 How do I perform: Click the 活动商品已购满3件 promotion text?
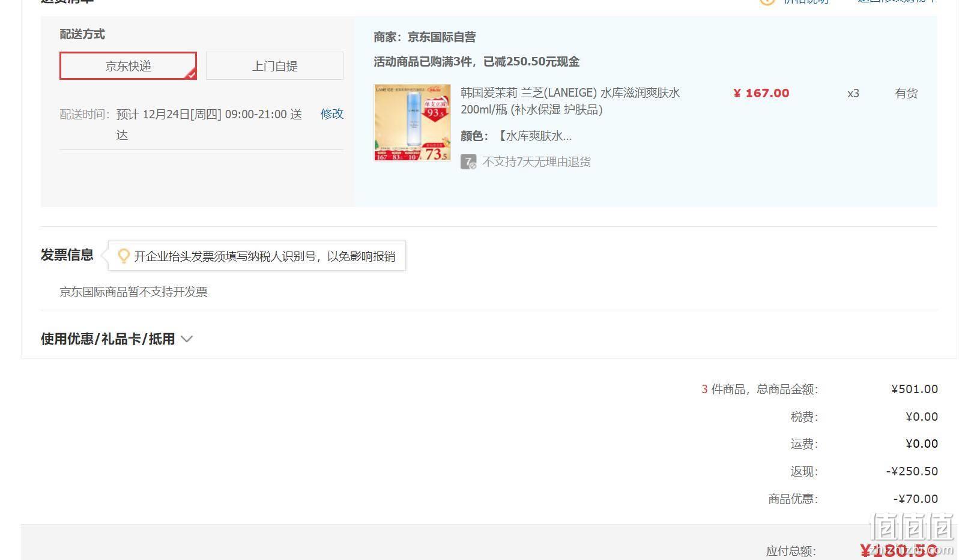(476, 62)
